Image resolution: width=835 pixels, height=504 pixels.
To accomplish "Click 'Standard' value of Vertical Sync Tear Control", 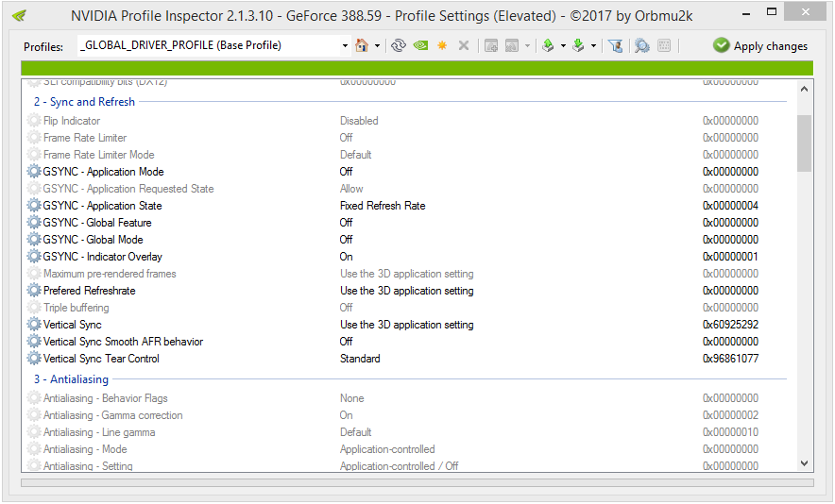I will pos(360,359).
